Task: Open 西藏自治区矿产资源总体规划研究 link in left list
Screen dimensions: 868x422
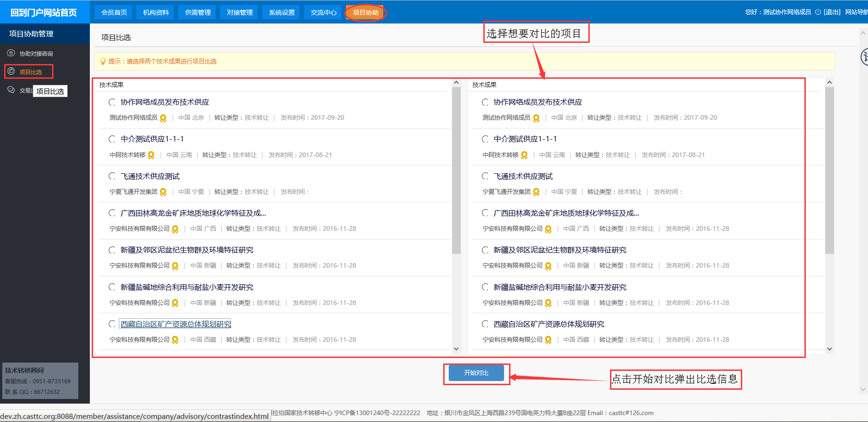Action: pos(176,324)
